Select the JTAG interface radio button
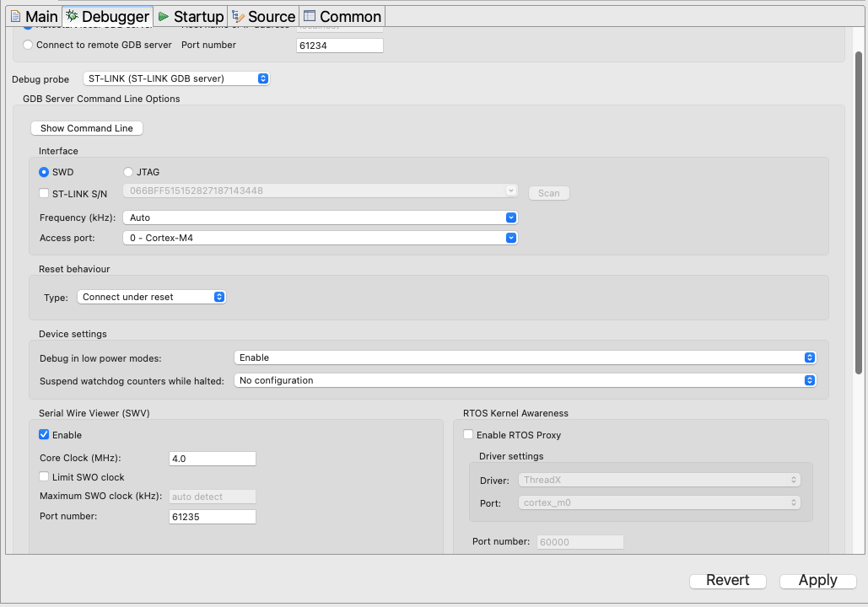The width and height of the screenshot is (868, 607). coord(127,172)
